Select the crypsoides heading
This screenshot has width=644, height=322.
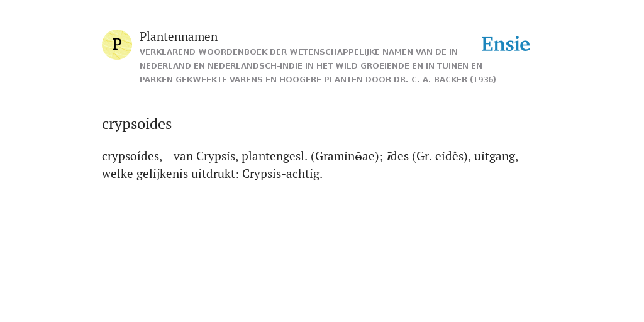click(136, 124)
